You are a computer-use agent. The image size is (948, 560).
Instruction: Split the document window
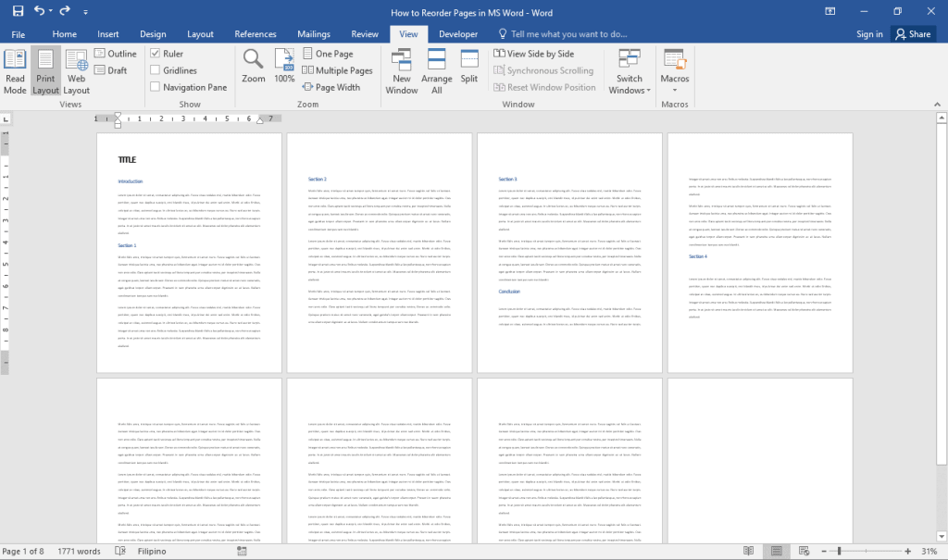(469, 66)
